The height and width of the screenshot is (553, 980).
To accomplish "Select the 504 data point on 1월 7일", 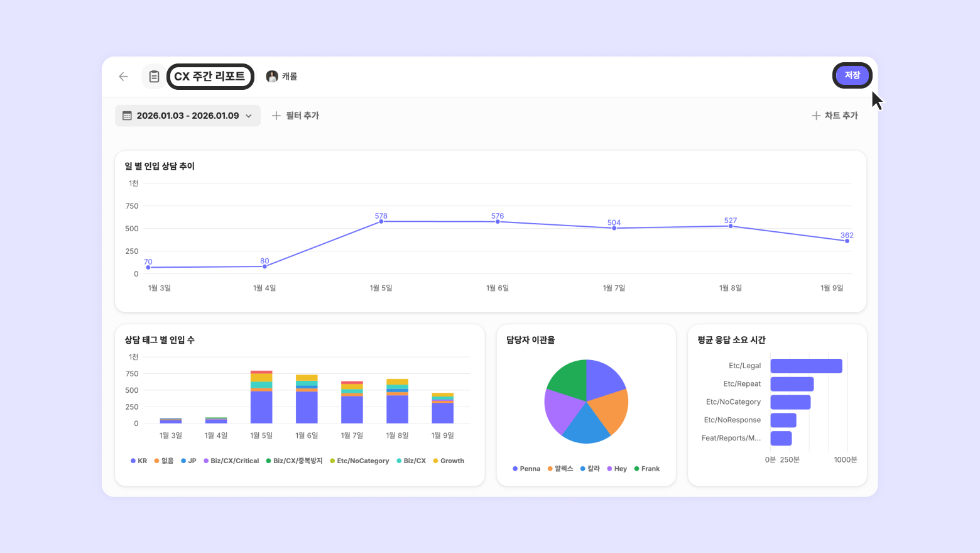I will coord(614,228).
